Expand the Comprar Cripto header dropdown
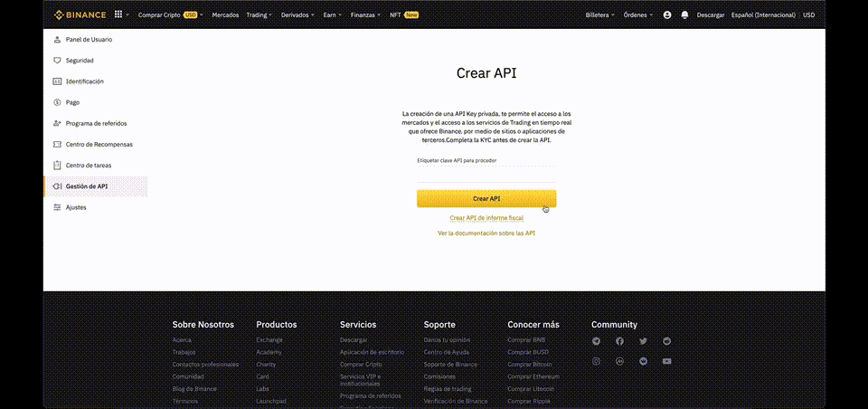Image resolution: width=868 pixels, height=409 pixels. [171, 15]
